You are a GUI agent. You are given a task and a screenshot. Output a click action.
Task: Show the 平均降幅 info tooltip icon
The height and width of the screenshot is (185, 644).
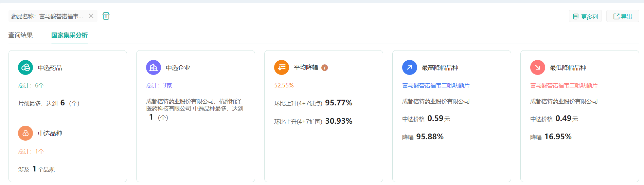(x=325, y=68)
